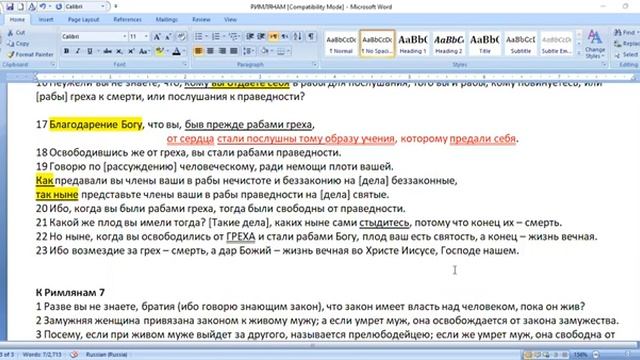This screenshot has width=640, height=360.
Task: Switch to the References tab
Action: pos(127,20)
